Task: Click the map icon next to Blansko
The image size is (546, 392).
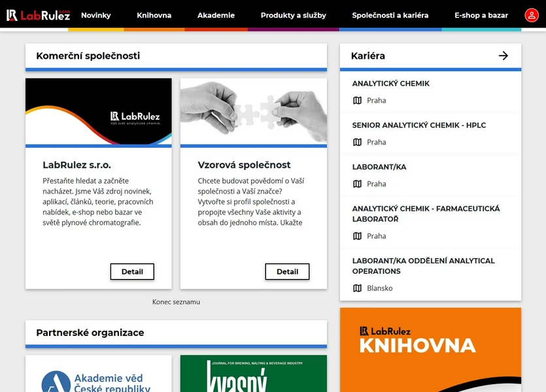Action: click(x=357, y=287)
